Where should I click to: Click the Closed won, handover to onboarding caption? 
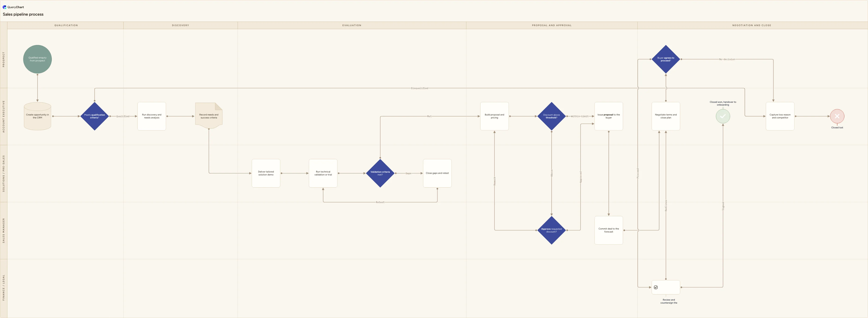[723, 103]
